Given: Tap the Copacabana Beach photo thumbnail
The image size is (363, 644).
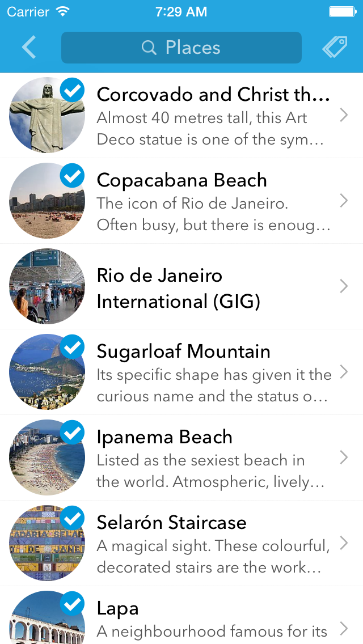Looking at the screenshot, I should (x=45, y=204).
